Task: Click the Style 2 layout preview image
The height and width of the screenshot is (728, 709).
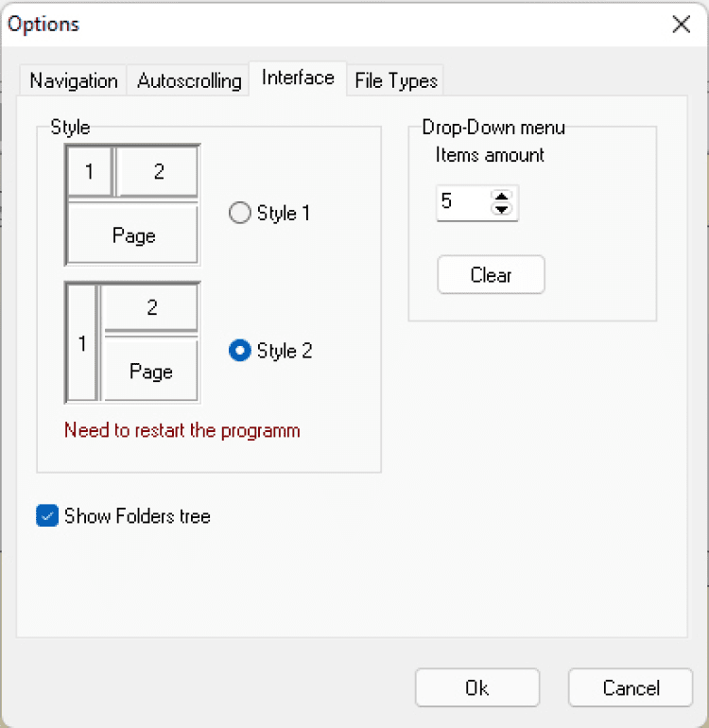Action: 132,342
